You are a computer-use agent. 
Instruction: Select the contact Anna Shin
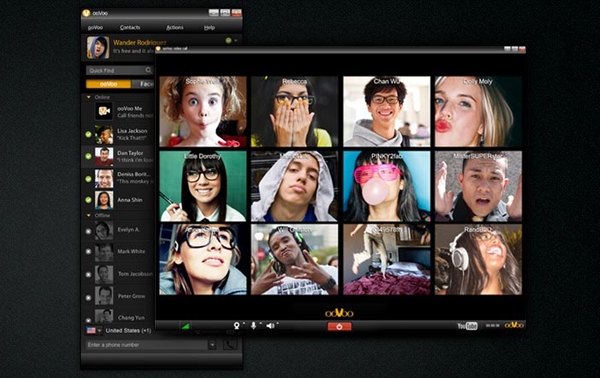pos(118,200)
